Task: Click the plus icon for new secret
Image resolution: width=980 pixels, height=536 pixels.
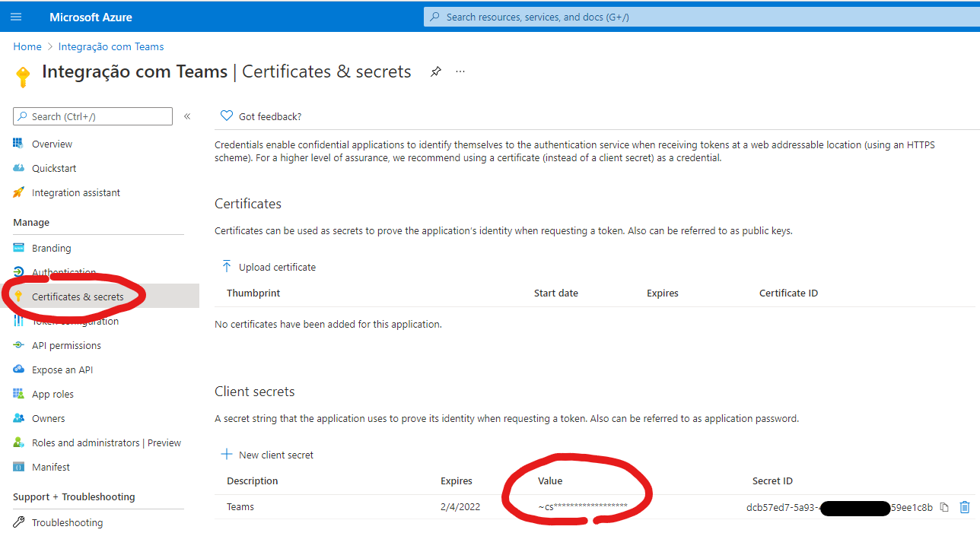Action: coord(226,455)
